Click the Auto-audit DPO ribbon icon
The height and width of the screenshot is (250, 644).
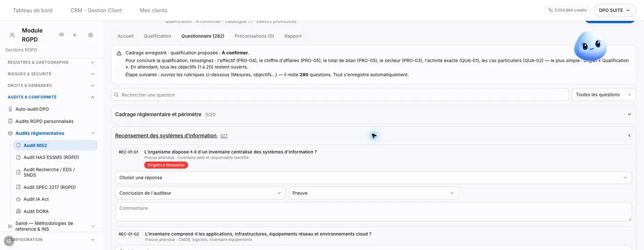[x=11, y=109]
